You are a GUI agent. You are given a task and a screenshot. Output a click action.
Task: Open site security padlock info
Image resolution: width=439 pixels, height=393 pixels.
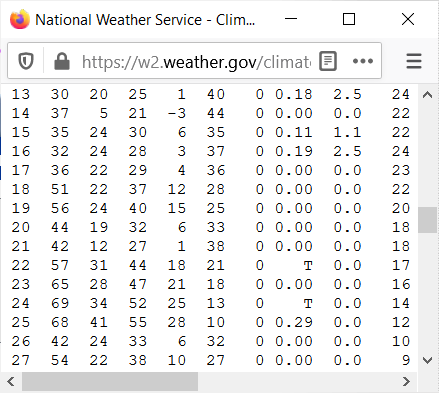coord(62,61)
